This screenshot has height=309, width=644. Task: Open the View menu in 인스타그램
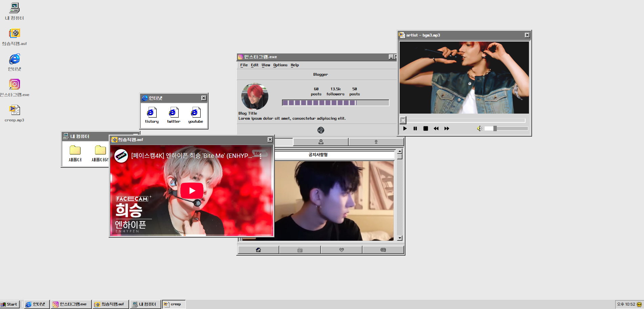(x=266, y=65)
